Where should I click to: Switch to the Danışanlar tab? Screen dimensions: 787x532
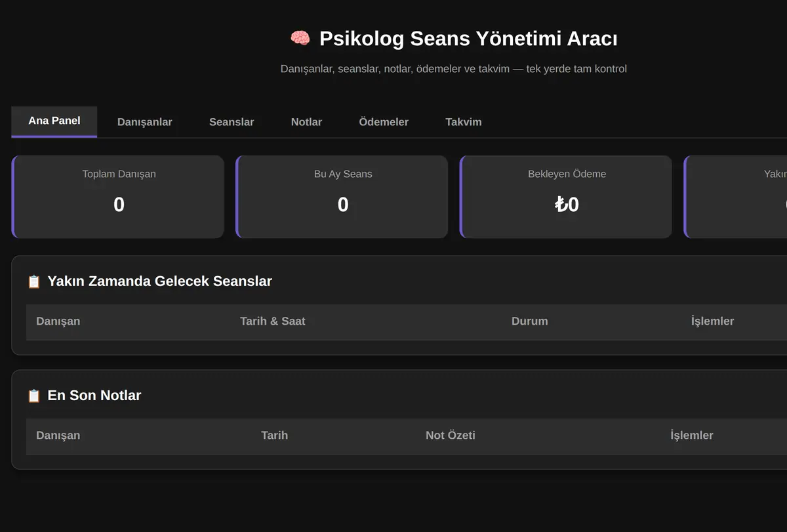tap(145, 122)
